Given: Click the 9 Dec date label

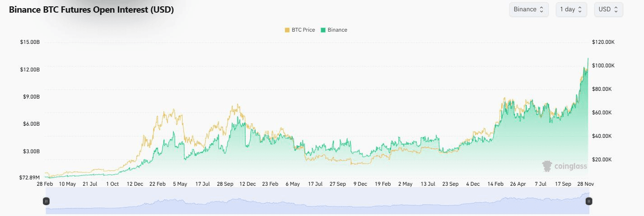Looking at the screenshot, I should (x=360, y=184).
